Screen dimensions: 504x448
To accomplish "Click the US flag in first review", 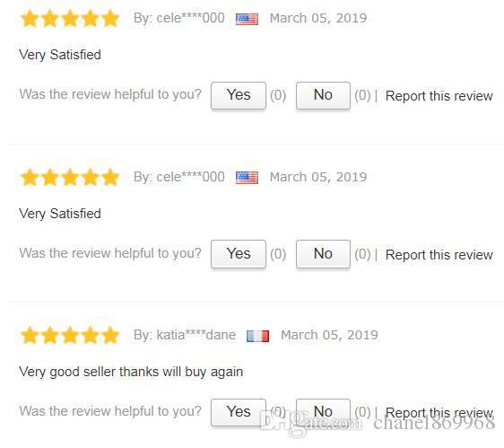I will click(x=247, y=19).
